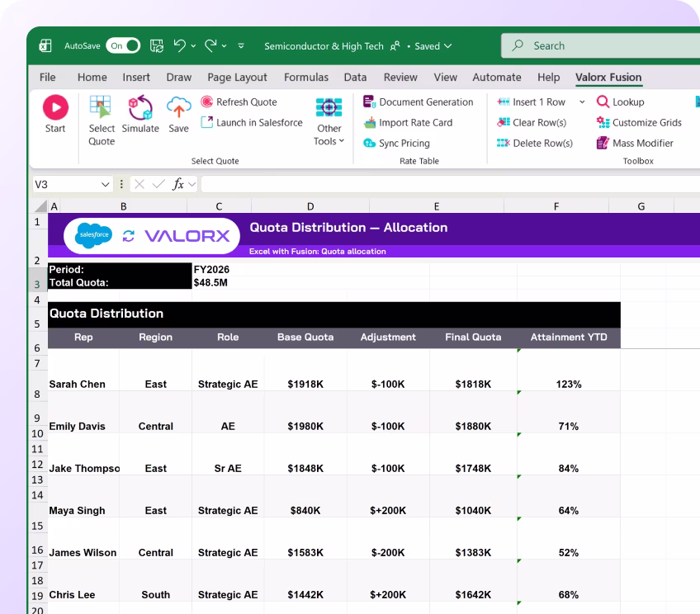The width and height of the screenshot is (700, 614).
Task: Click Refresh Quote
Action: [x=239, y=102]
